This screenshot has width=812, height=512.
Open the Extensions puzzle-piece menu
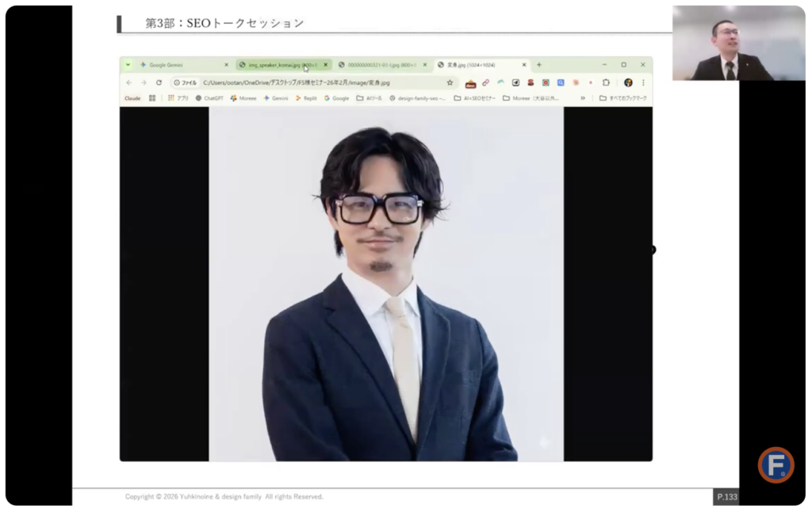pos(606,82)
